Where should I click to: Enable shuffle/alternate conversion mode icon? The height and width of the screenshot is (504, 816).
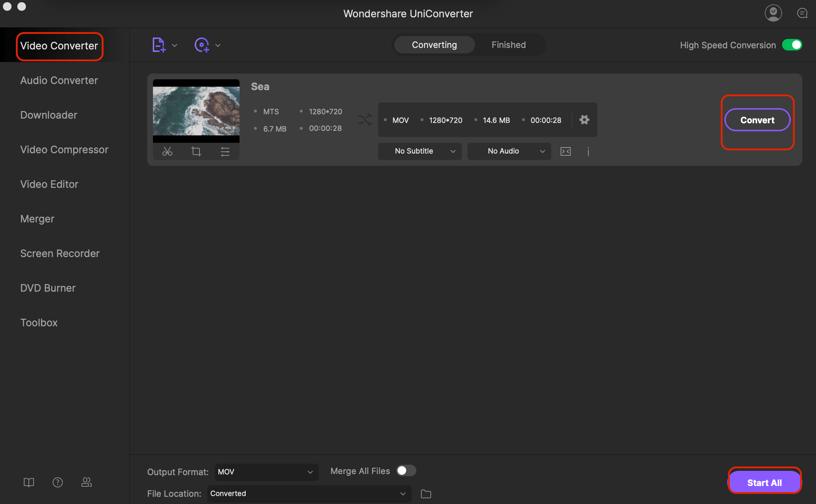[x=364, y=120]
